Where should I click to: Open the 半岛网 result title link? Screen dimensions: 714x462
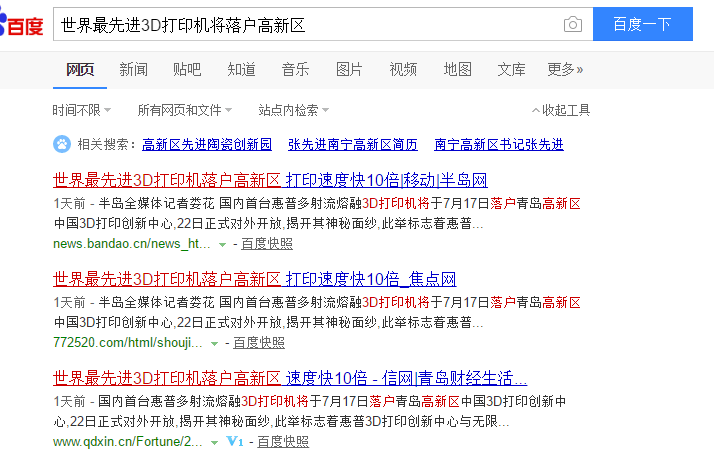coord(270,180)
